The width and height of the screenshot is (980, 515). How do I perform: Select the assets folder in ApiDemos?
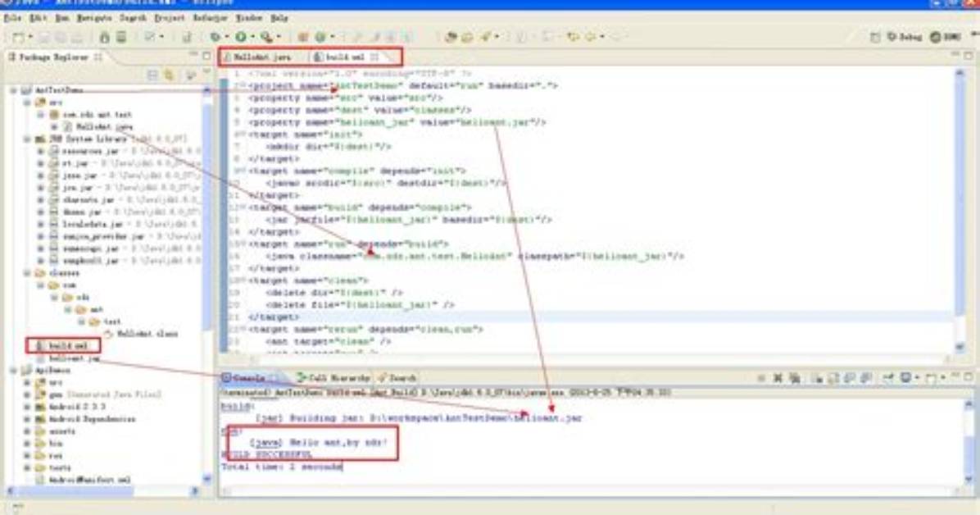click(x=56, y=432)
